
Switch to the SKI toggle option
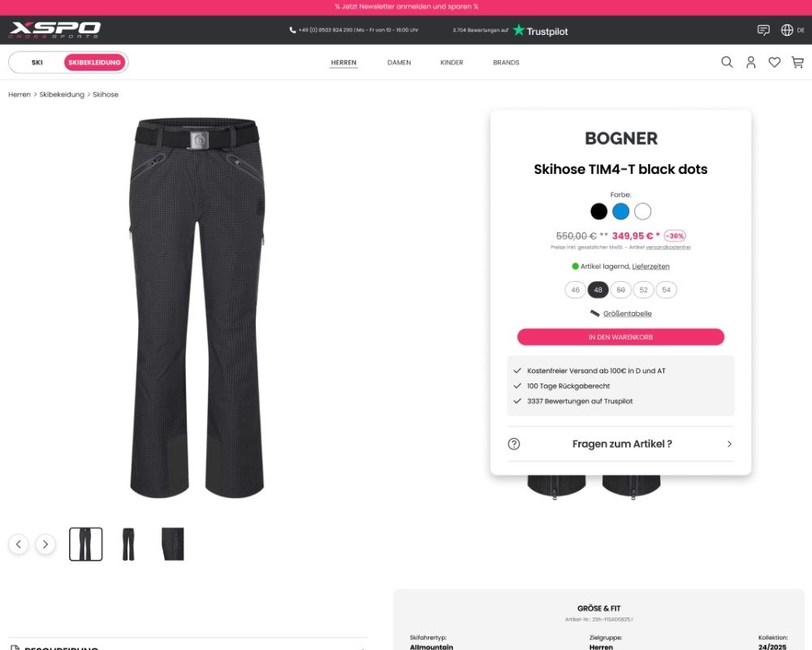point(37,63)
